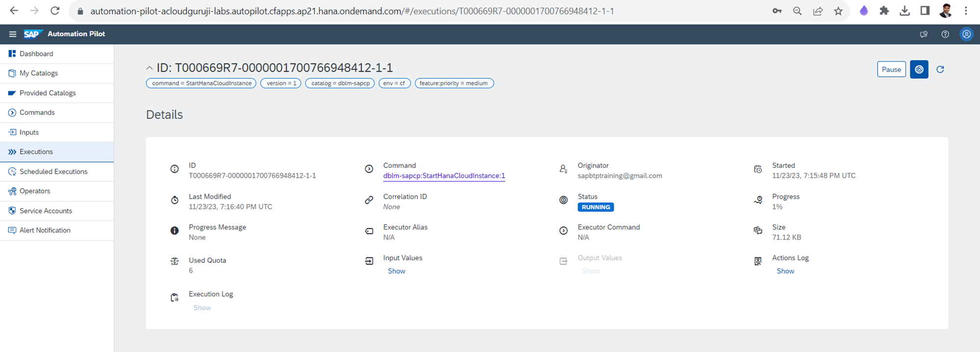Collapse the execution ID header chevron
Screen dimensions: 980x352
click(x=149, y=68)
